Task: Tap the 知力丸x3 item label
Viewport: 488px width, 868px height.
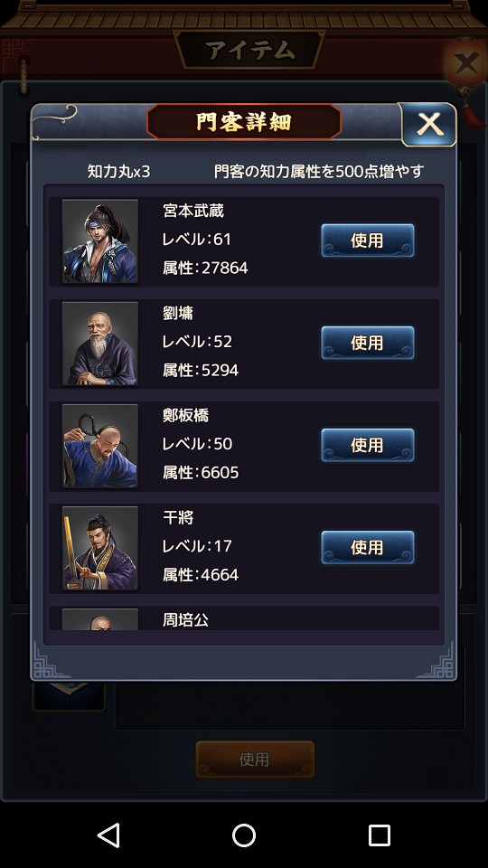Action: (119, 172)
